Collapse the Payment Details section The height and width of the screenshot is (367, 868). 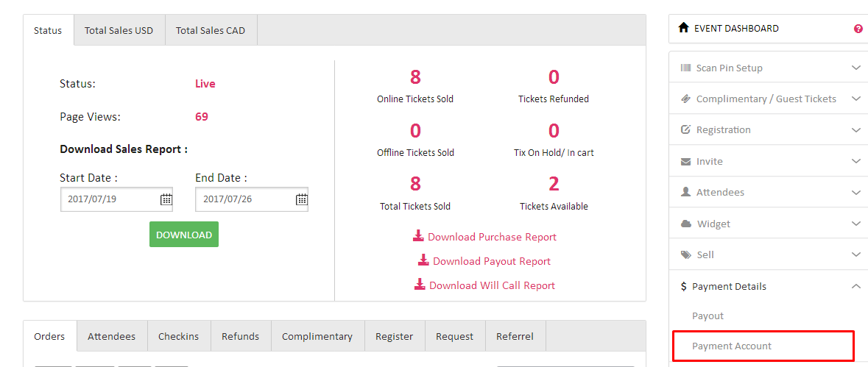855,286
